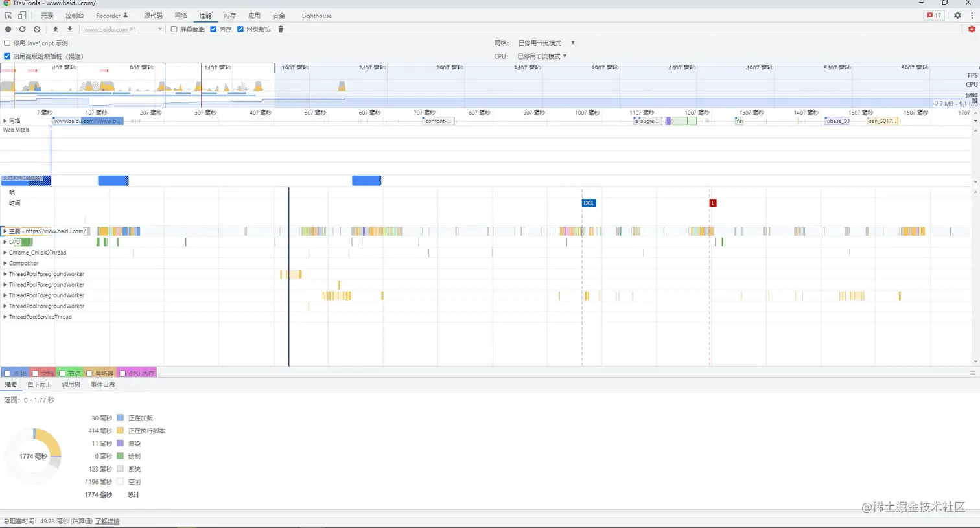Select the san_5017 network request bar

[x=883, y=121]
